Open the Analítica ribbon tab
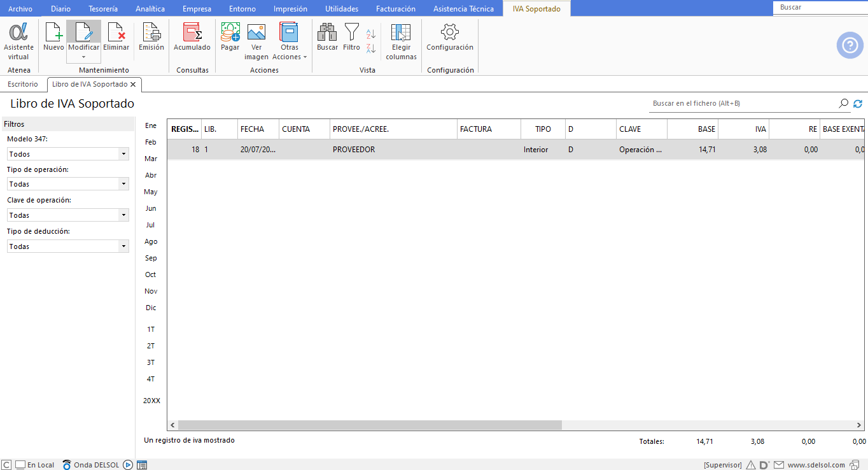The width and height of the screenshot is (868, 470). point(150,9)
